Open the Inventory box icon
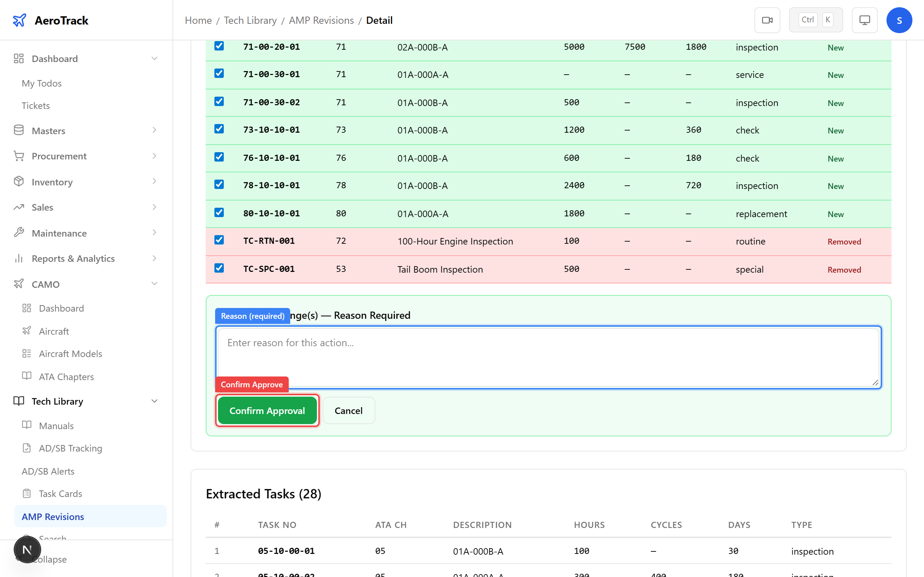 click(19, 181)
